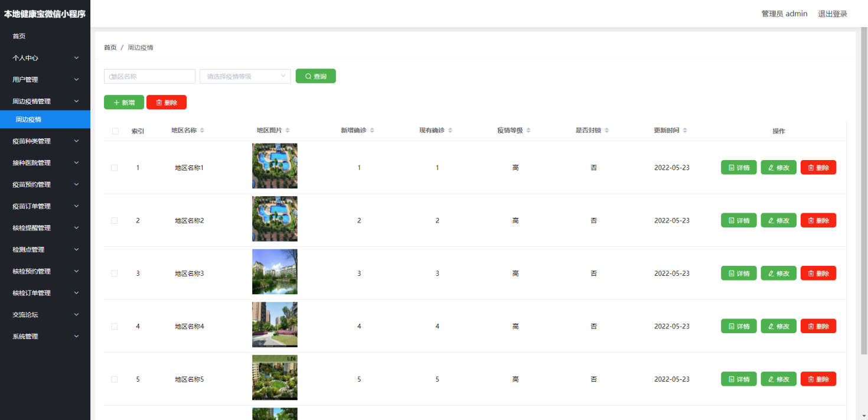This screenshot has width=868, height=420.
Task: Expand 用户管理 sidebar menu
Action: click(x=45, y=80)
